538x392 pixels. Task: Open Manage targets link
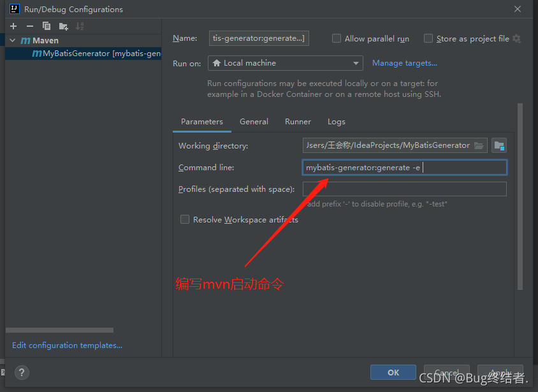pos(405,63)
